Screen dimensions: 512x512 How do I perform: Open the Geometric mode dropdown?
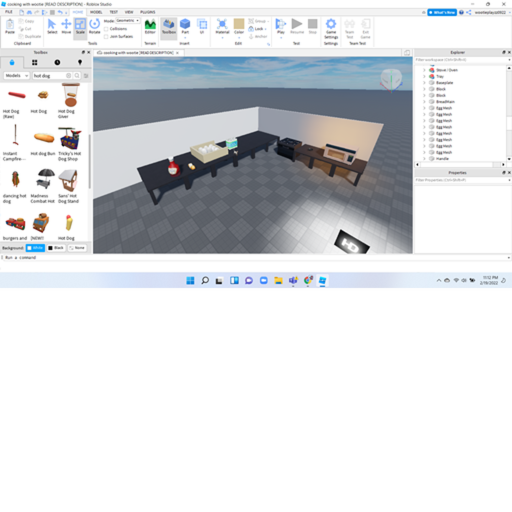coord(128,21)
